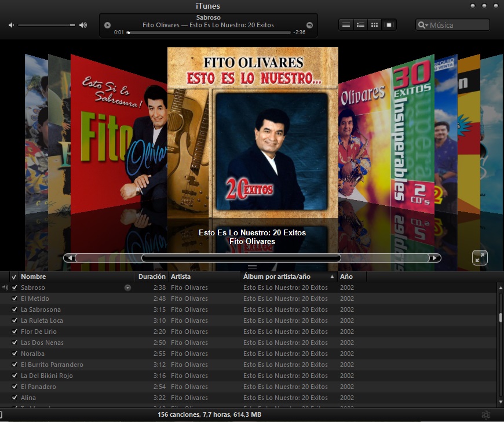
Task: Uncheck the song El Metido
Action: tap(14, 299)
